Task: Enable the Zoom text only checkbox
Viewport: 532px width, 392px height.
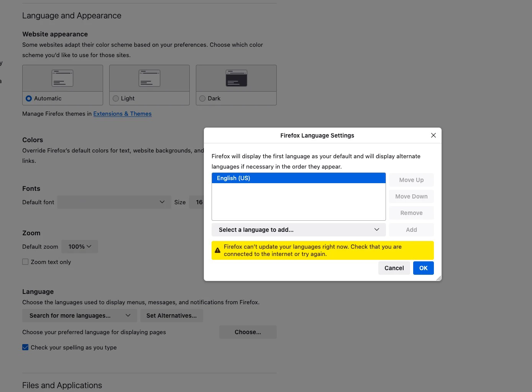Action: [25, 262]
